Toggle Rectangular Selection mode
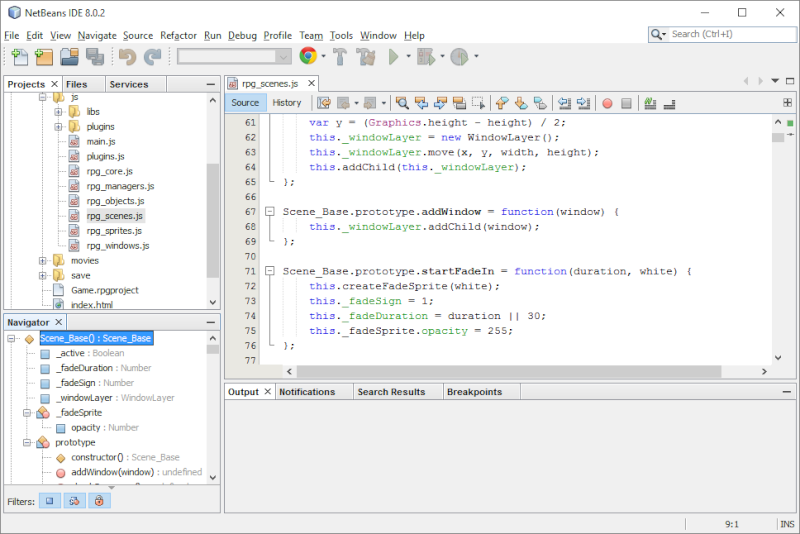Viewport: 800px width, 534px height. 478,104
